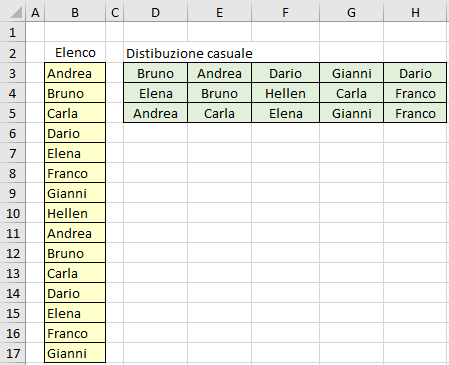Screen dimensions: 449x365
Task: Select column D header
Action: (155, 12)
